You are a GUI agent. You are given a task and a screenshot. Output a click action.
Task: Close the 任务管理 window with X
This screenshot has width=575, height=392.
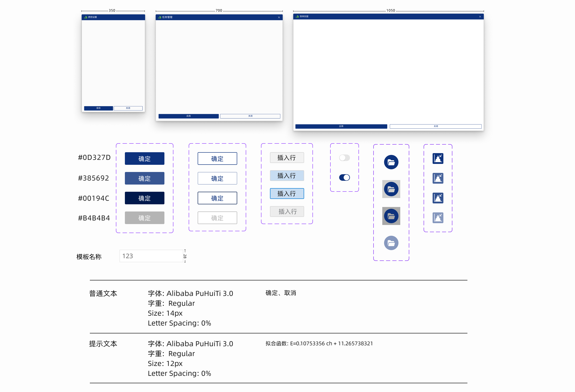point(279,17)
